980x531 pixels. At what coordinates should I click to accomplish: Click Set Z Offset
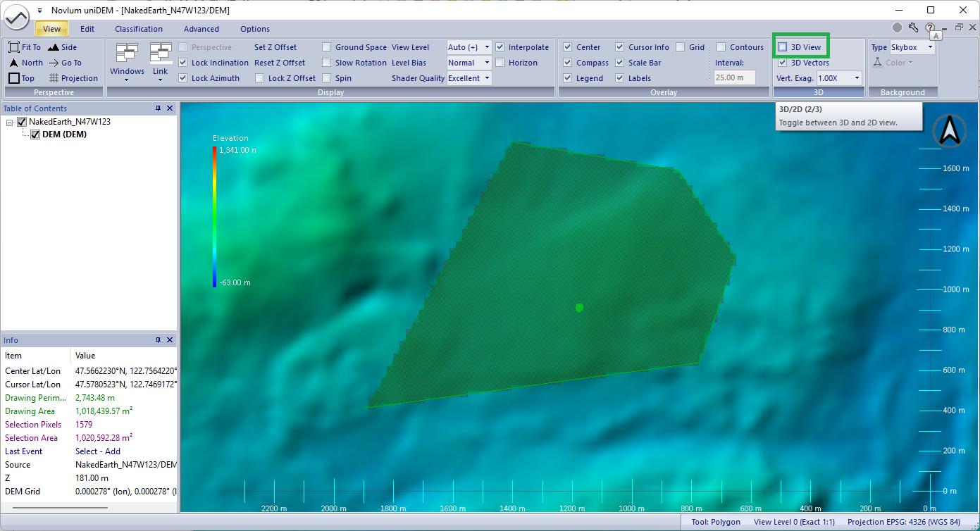[x=275, y=47]
